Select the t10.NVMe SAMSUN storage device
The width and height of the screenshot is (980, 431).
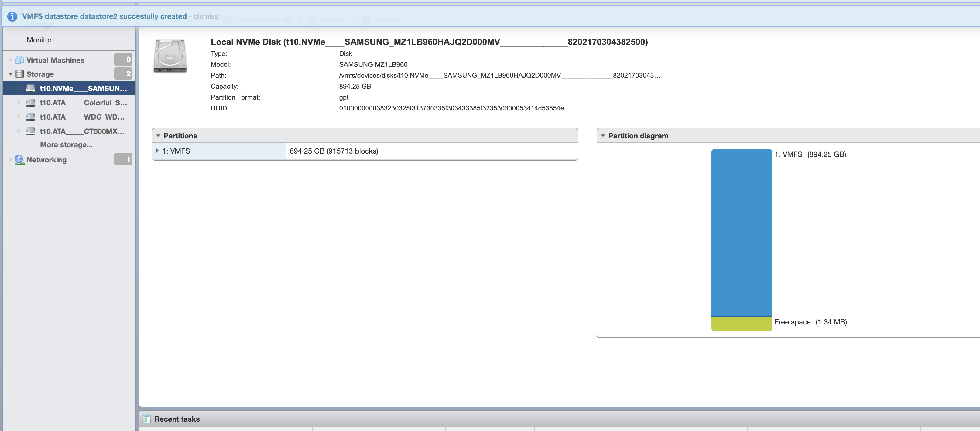pyautogui.click(x=83, y=89)
